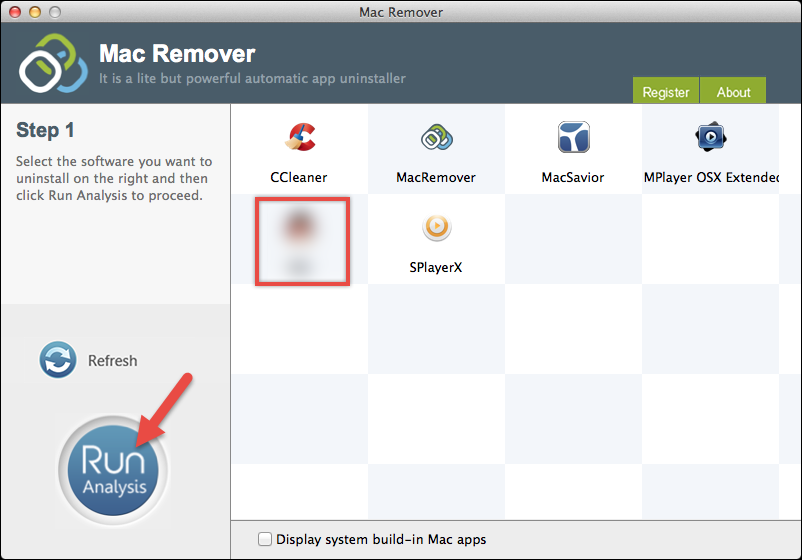Select the SPlayerX app icon
This screenshot has width=802, height=560.
[436, 227]
